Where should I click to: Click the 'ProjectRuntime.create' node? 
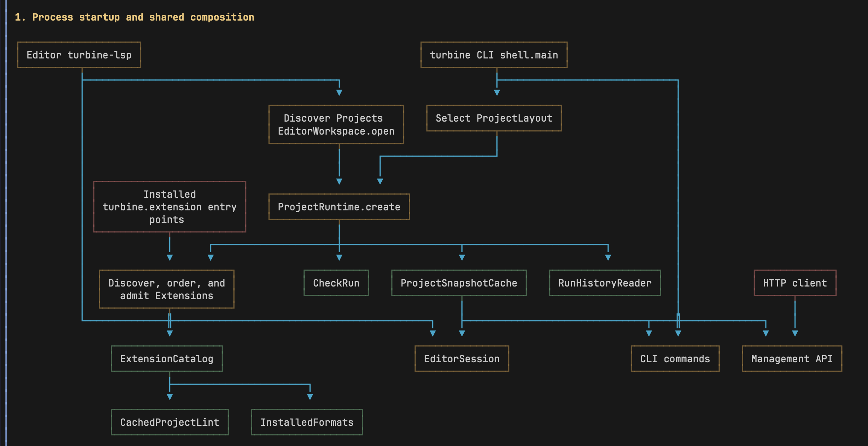[339, 207]
